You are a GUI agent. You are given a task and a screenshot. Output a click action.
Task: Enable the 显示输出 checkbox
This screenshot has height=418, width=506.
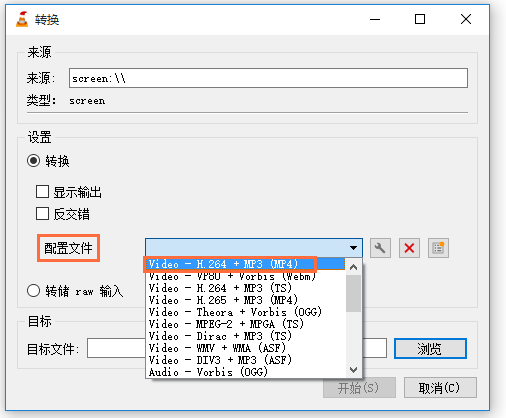pyautogui.click(x=42, y=192)
